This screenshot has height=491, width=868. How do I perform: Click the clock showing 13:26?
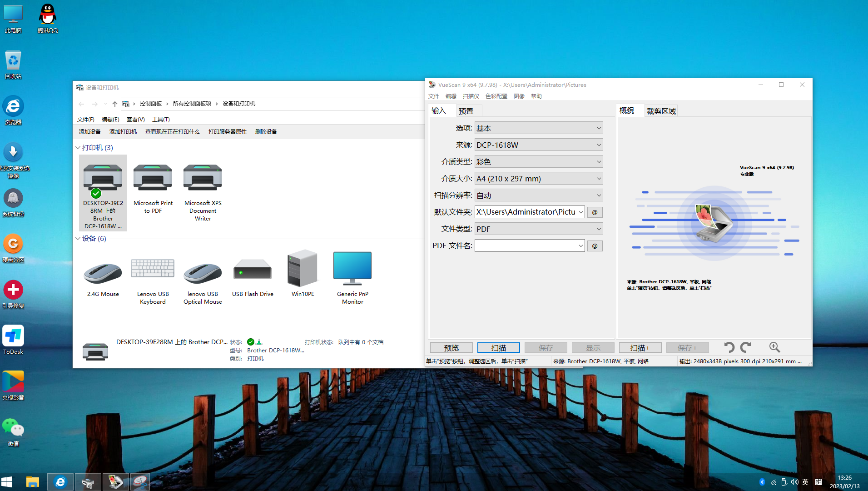[844, 478]
